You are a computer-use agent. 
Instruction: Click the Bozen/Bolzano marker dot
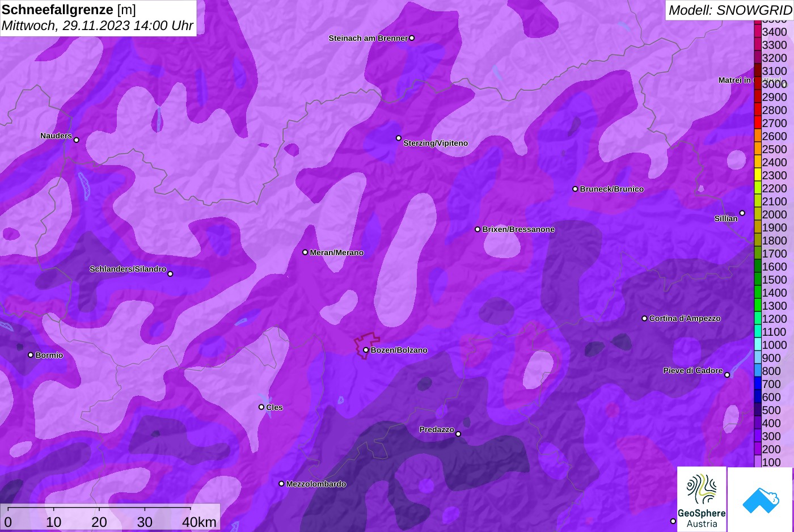point(366,350)
